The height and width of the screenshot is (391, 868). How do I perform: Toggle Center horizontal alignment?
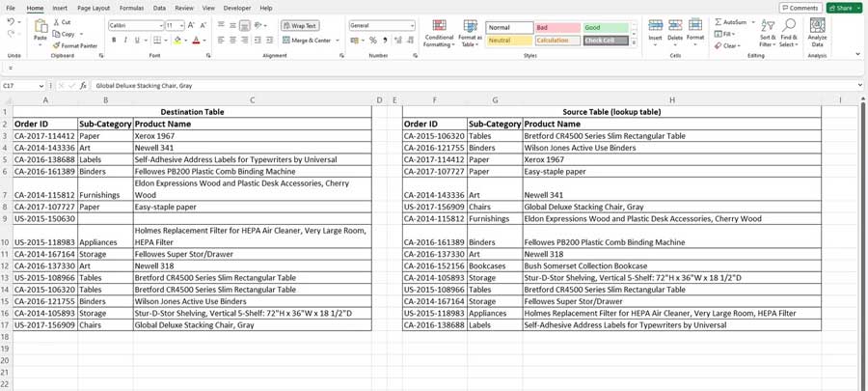pos(232,41)
